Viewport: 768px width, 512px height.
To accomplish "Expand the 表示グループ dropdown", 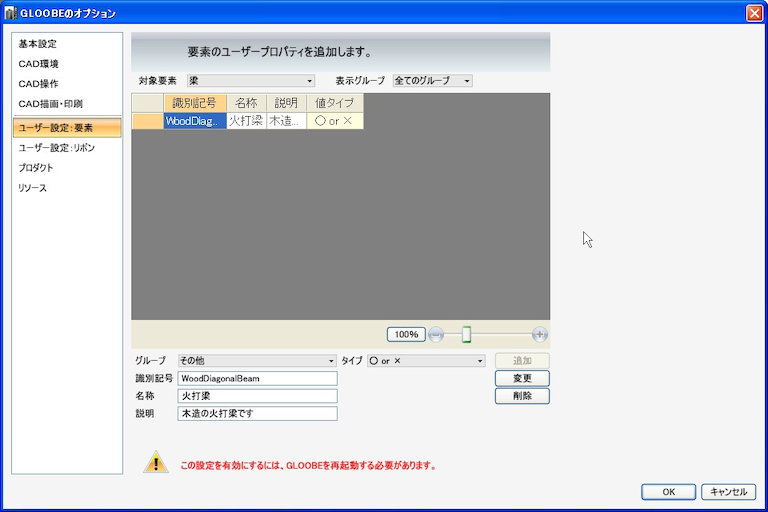I will click(x=432, y=80).
